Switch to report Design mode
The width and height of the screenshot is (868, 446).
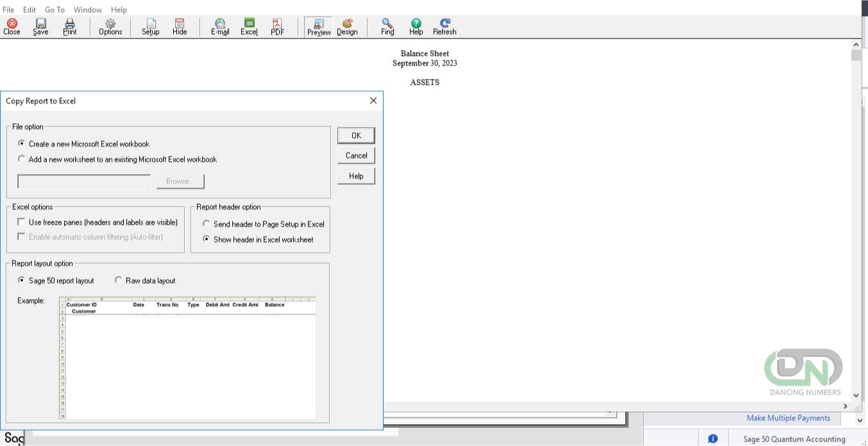pos(347,26)
